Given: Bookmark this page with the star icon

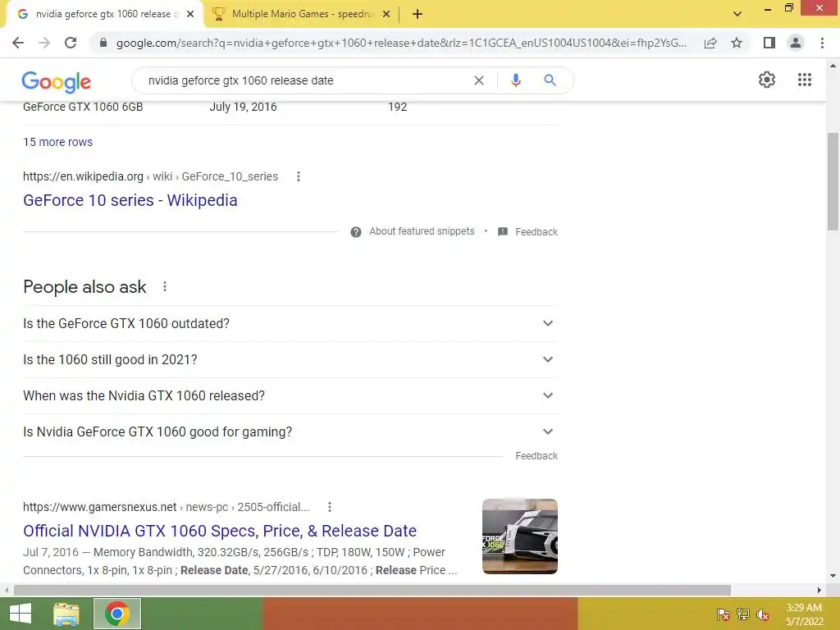Looking at the screenshot, I should 737,43.
